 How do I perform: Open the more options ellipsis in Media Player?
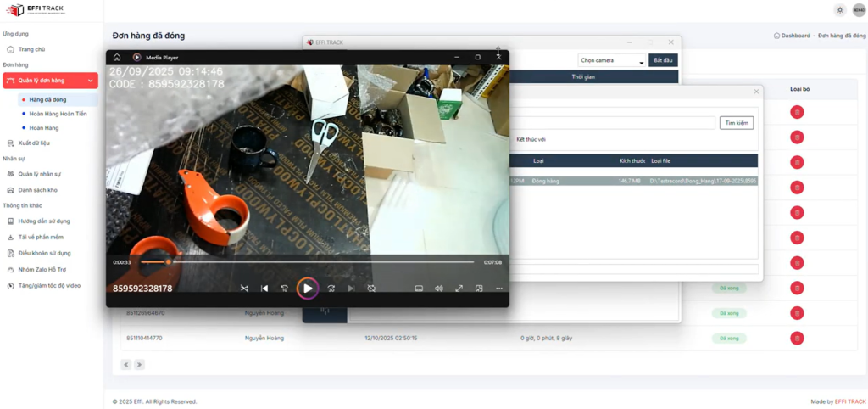tap(498, 289)
